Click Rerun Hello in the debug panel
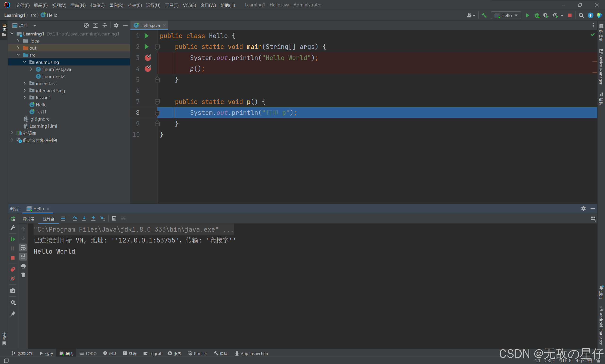 (x=13, y=219)
